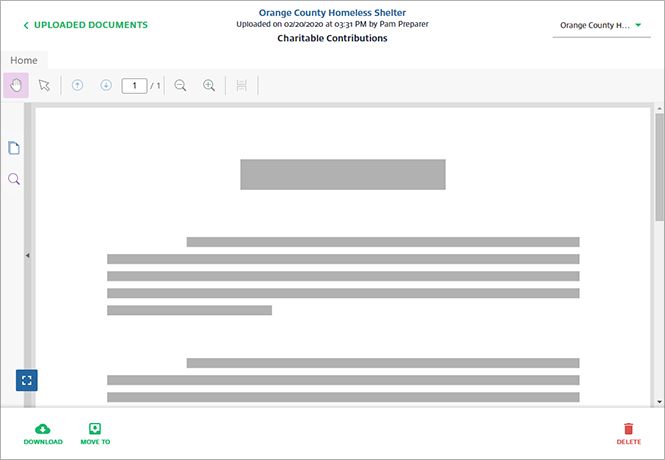The image size is (665, 460).
Task: Open the page thumbnails sidebar icon
Action: click(14, 148)
